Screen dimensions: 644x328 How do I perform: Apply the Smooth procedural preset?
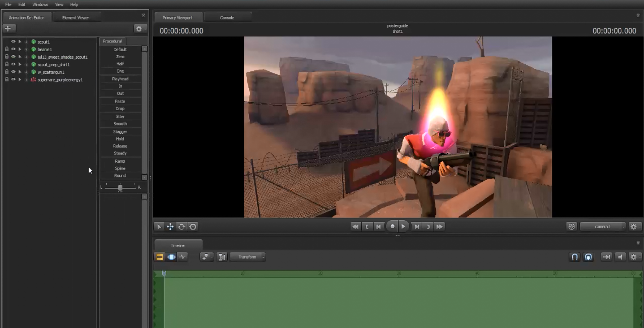tap(120, 124)
